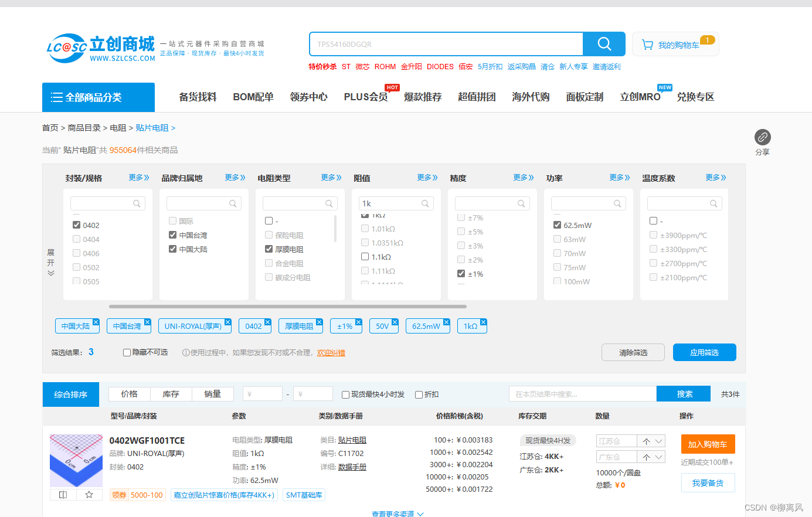Click the 应用筛选 button
Screen dimensions: 812x517
click(704, 352)
